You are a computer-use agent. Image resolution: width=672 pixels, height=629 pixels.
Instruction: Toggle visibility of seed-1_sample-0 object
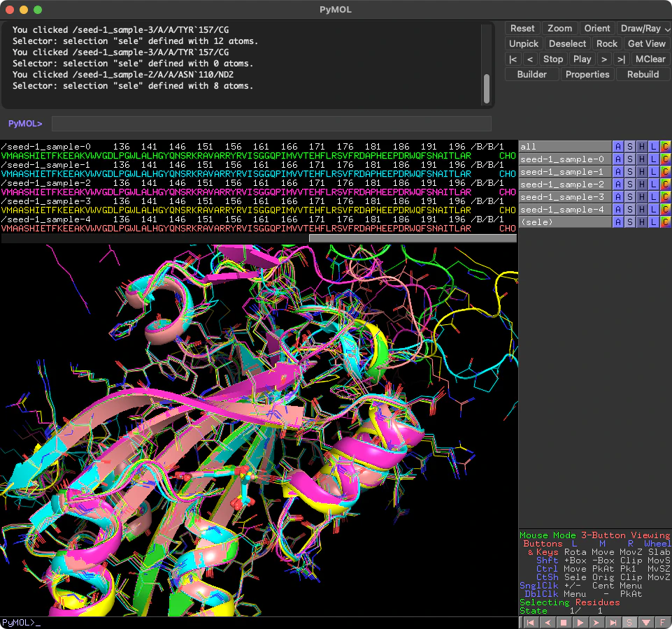[x=565, y=159]
